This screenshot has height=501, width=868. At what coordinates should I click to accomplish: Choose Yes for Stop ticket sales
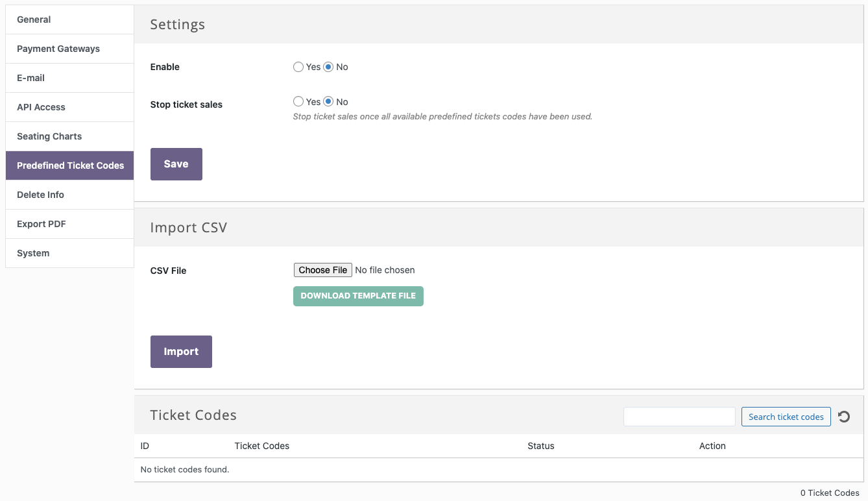pos(298,102)
